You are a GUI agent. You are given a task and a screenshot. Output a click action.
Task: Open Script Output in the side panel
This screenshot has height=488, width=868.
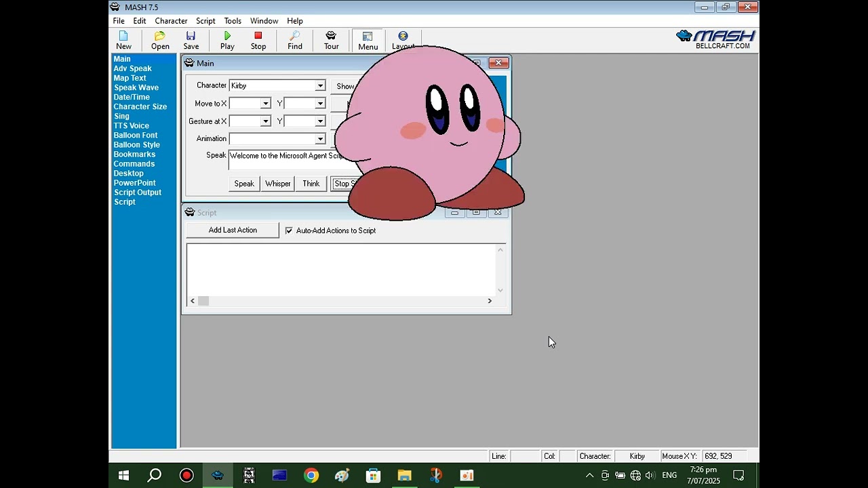(x=138, y=192)
